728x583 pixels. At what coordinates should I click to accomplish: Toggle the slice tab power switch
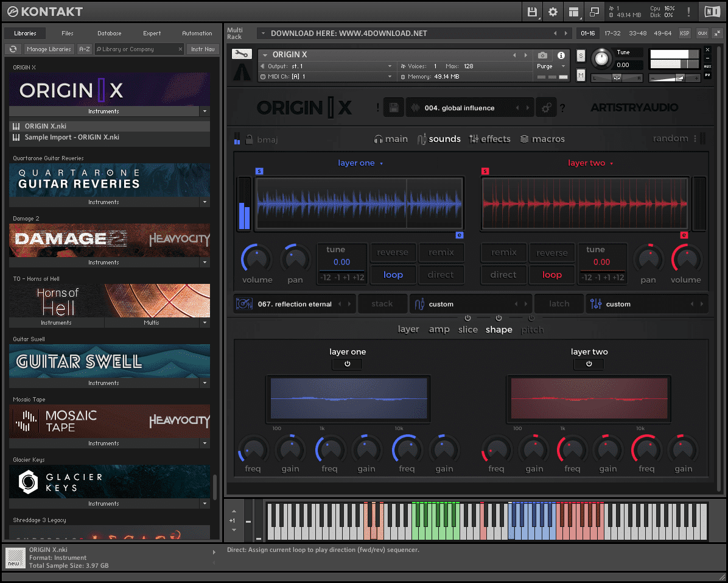coord(467,318)
